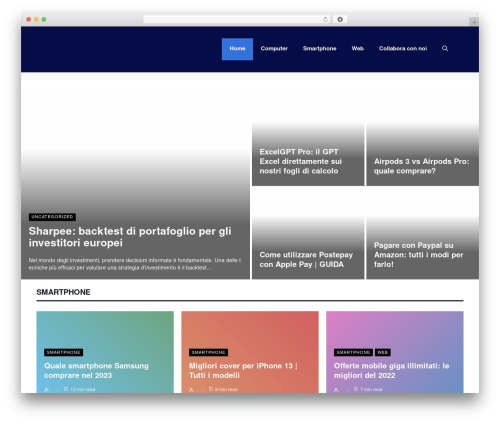Click author icon under Offerte mobile article
This screenshot has width=500, height=423.
(336, 389)
